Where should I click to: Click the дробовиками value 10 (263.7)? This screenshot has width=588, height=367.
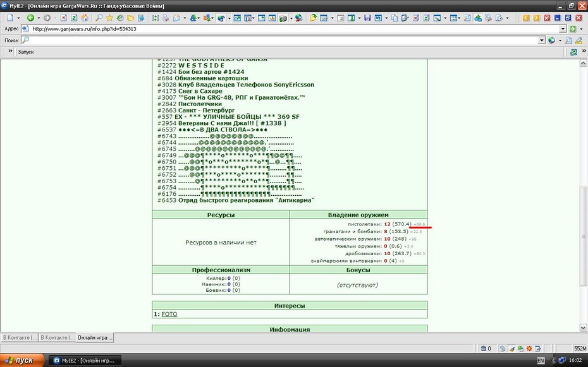tap(398, 253)
